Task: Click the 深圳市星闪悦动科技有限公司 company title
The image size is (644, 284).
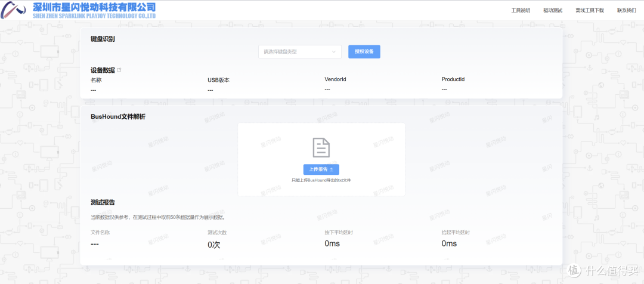Action: (94, 7)
